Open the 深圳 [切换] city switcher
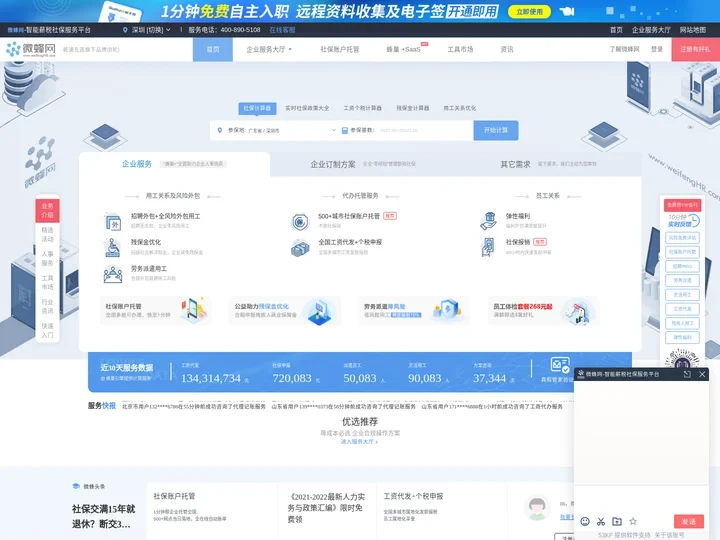720x540 pixels. pos(151,30)
